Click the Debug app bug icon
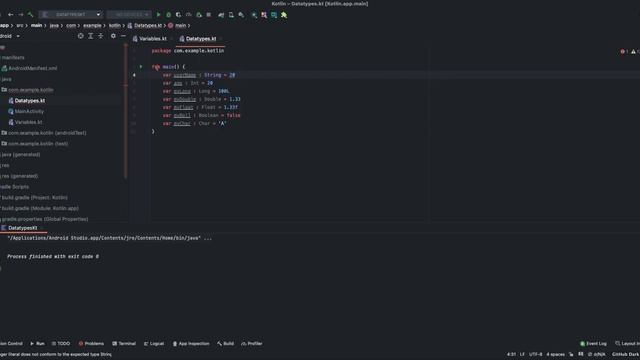Screen dimensions: 640x360 (169, 15)
